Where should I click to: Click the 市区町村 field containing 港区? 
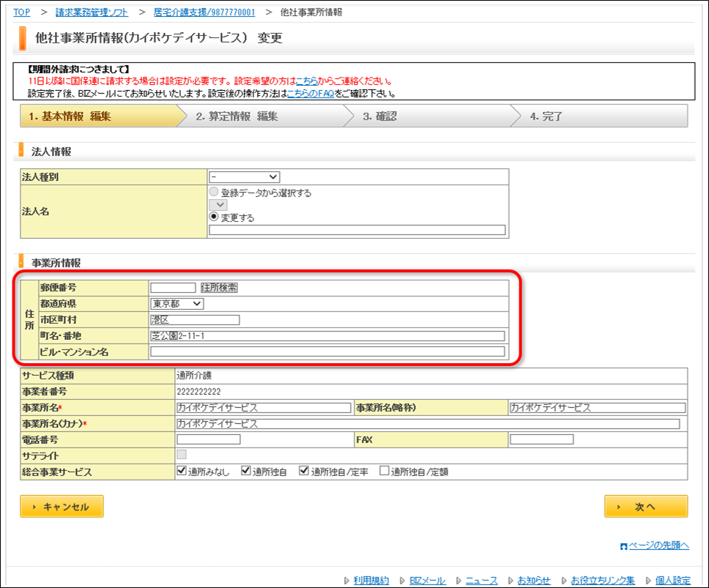(x=195, y=320)
